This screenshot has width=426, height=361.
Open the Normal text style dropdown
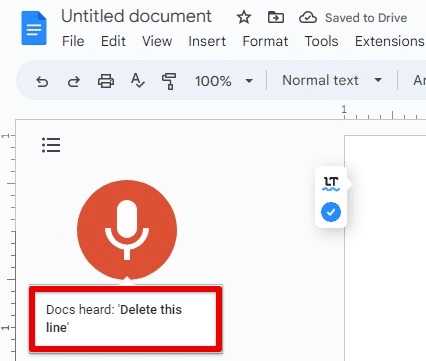pos(332,80)
